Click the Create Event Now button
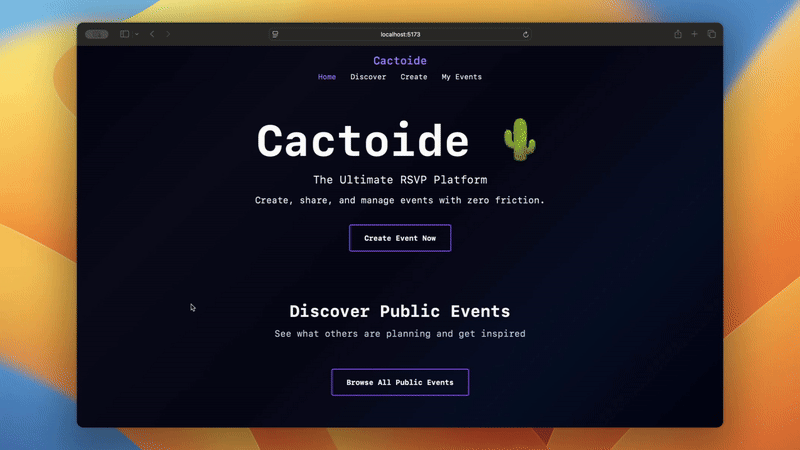 pyautogui.click(x=400, y=238)
